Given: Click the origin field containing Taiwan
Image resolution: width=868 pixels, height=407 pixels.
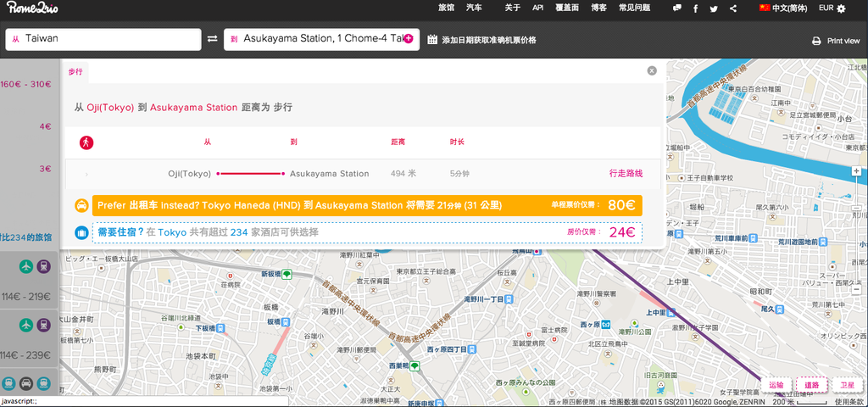Looking at the screenshot, I should [103, 39].
